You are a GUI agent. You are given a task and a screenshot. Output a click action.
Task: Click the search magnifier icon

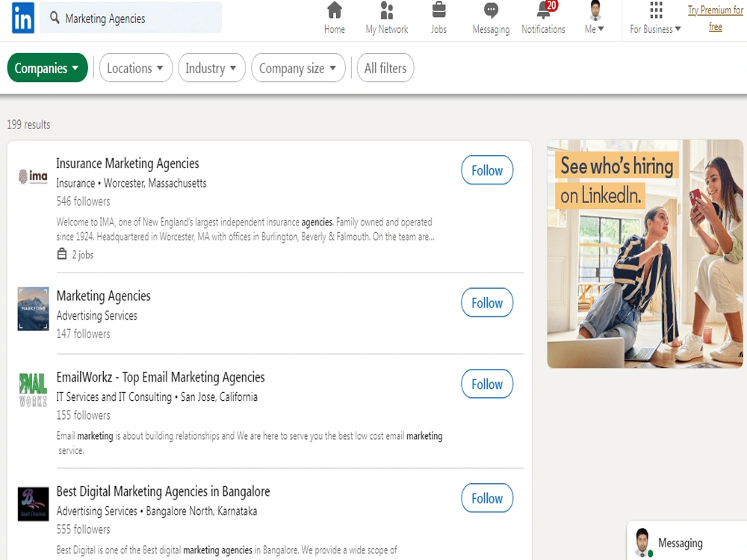55,18
